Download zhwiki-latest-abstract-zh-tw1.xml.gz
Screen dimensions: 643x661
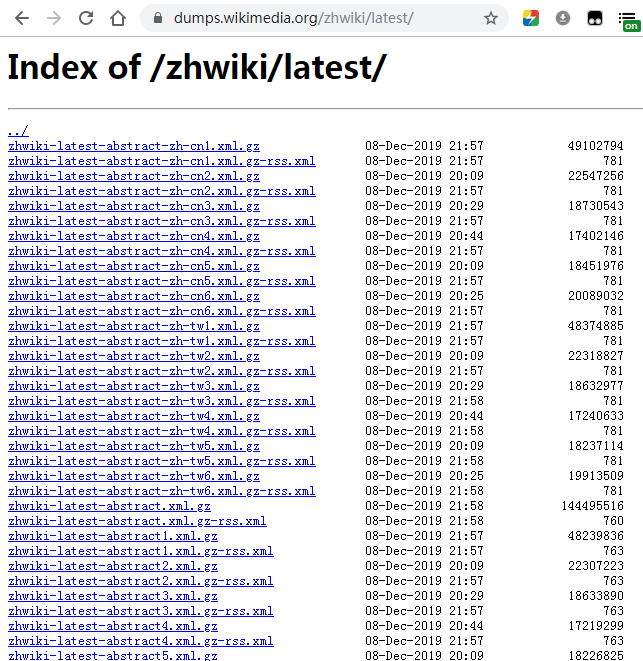tap(134, 326)
